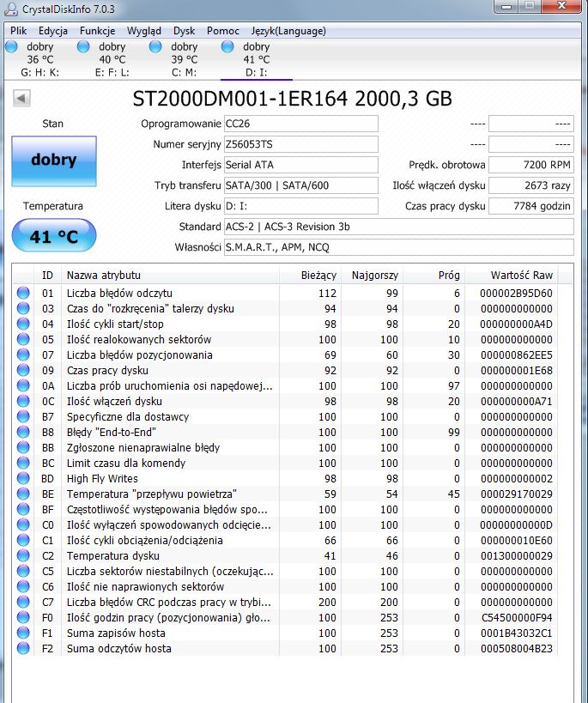Select the D: I: disk tab
588x703 pixels.
[256, 59]
